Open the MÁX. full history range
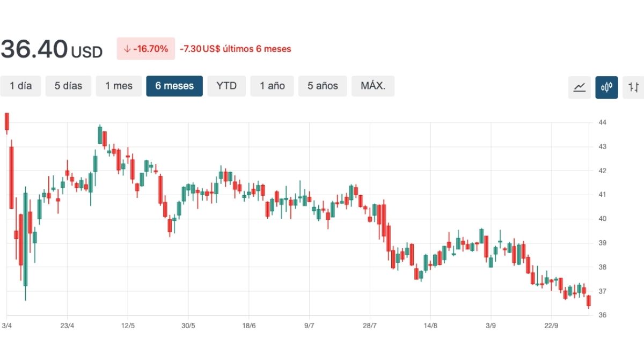 tap(373, 86)
